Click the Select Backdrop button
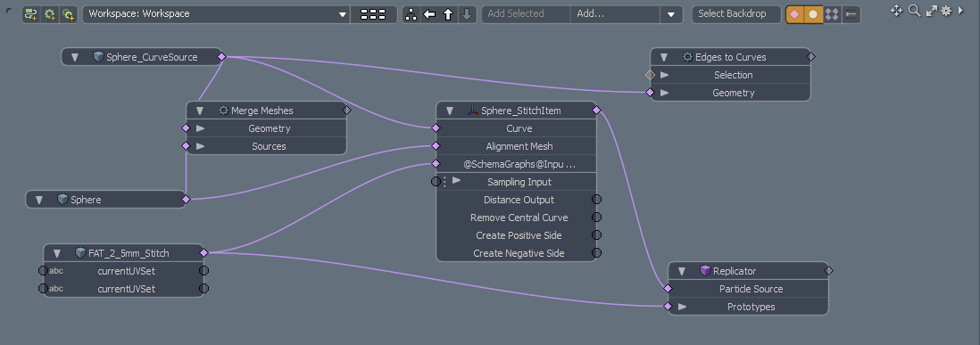This screenshot has width=980, height=345. click(x=736, y=13)
